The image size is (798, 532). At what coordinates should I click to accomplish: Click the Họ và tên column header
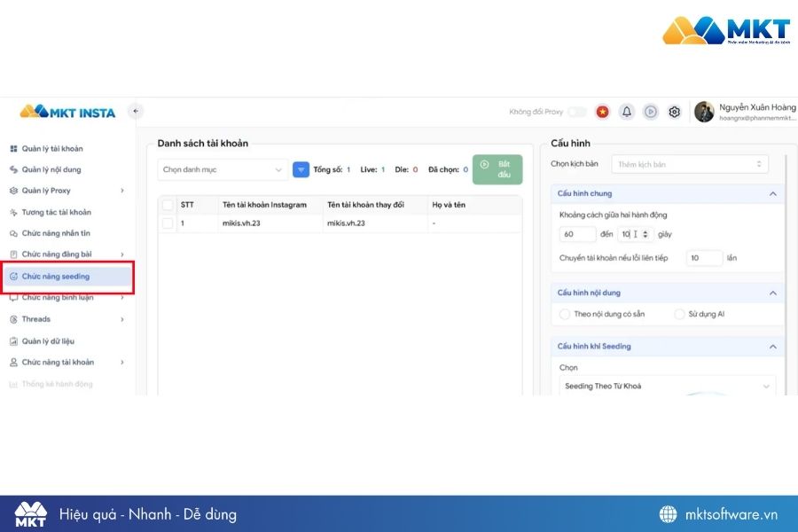click(449, 205)
